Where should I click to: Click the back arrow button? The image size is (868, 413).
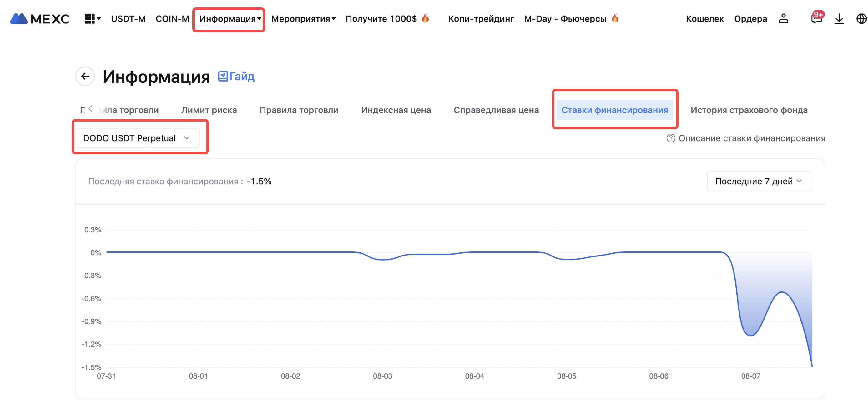click(85, 77)
